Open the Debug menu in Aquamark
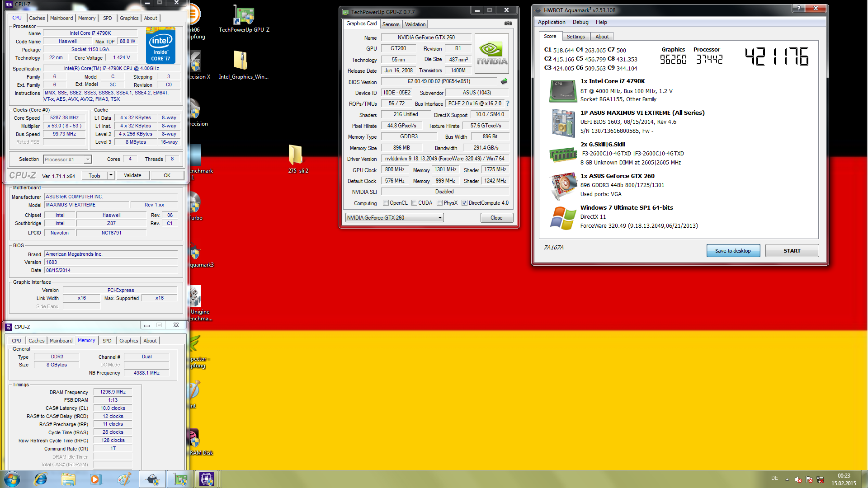This screenshot has width=868, height=488. (x=580, y=22)
